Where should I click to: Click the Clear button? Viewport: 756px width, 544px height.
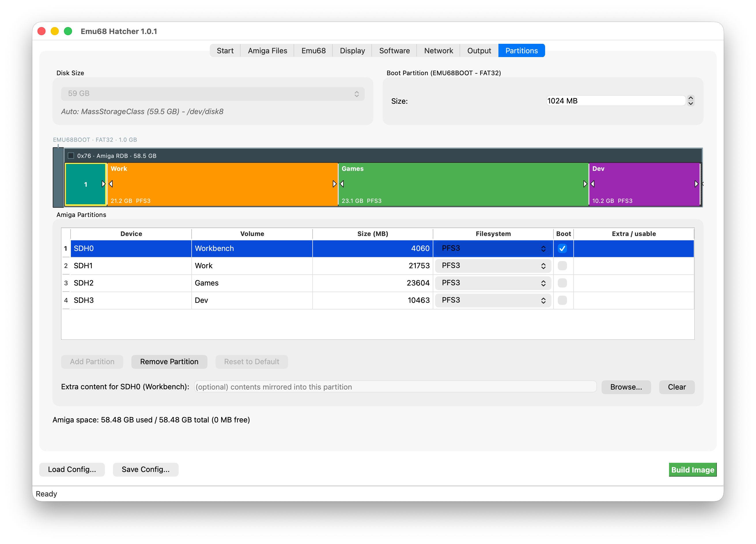pyautogui.click(x=677, y=387)
